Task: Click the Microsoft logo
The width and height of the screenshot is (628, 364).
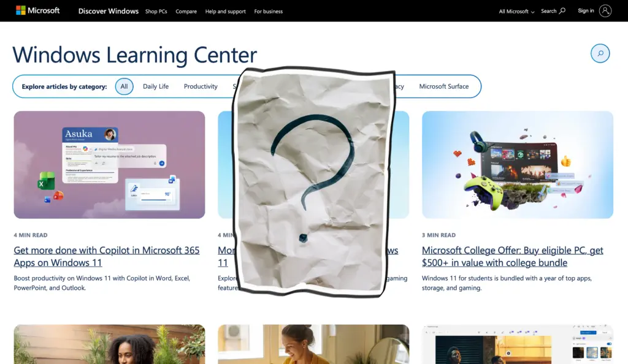Action: 37,10
